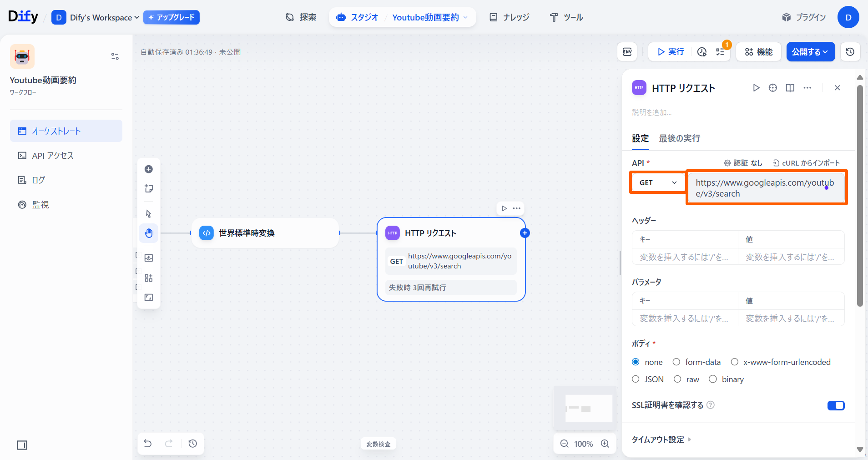Click the add node plus icon
This screenshot has width=868, height=460.
coord(149,169)
